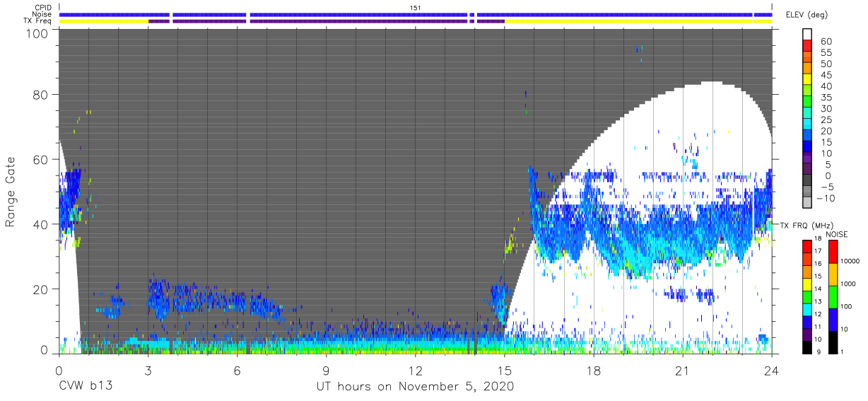The height and width of the screenshot is (401, 868).
Task: Select the '45' label on elevation colorbar
Action: [826, 75]
